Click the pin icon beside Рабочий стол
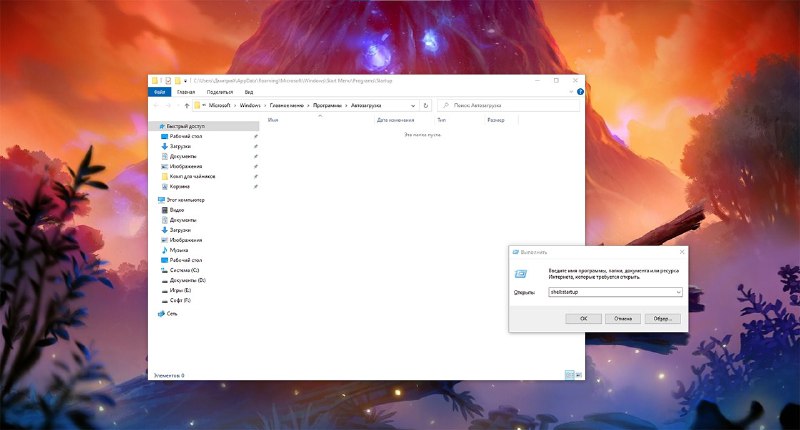 (256, 137)
